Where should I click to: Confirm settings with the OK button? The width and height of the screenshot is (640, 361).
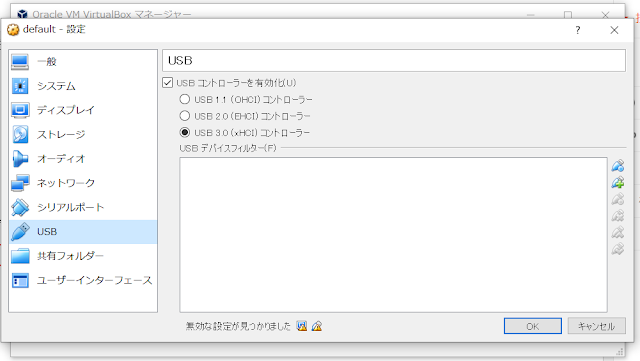coord(533,326)
